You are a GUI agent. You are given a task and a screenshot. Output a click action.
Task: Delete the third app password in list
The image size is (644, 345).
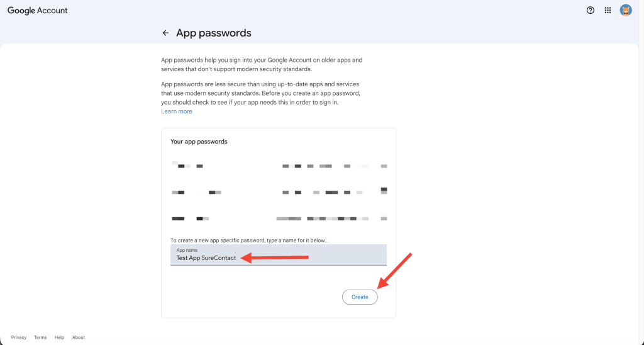(384, 218)
